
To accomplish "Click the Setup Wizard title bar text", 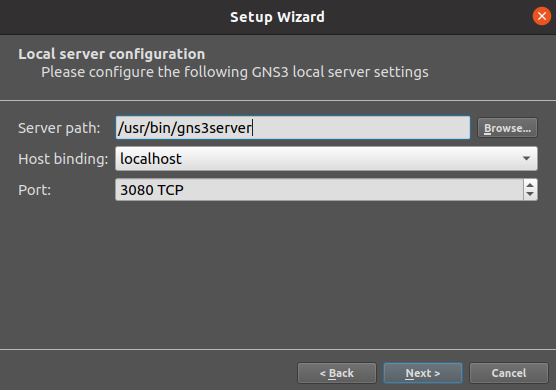I will tap(277, 17).
